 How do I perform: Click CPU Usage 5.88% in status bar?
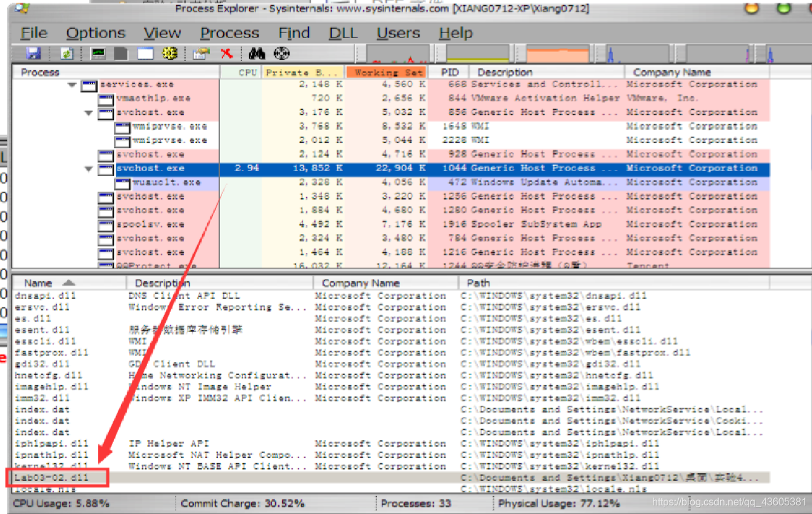click(x=61, y=503)
